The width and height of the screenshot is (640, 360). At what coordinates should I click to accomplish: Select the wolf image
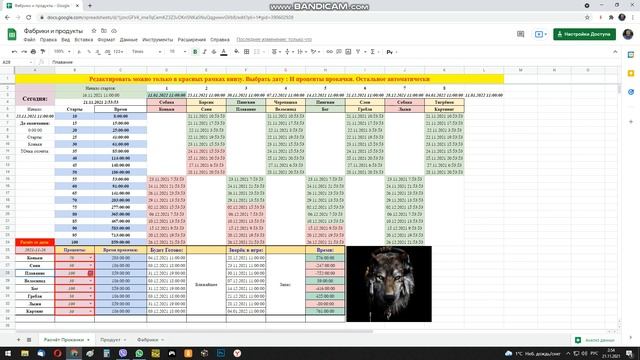point(389,284)
